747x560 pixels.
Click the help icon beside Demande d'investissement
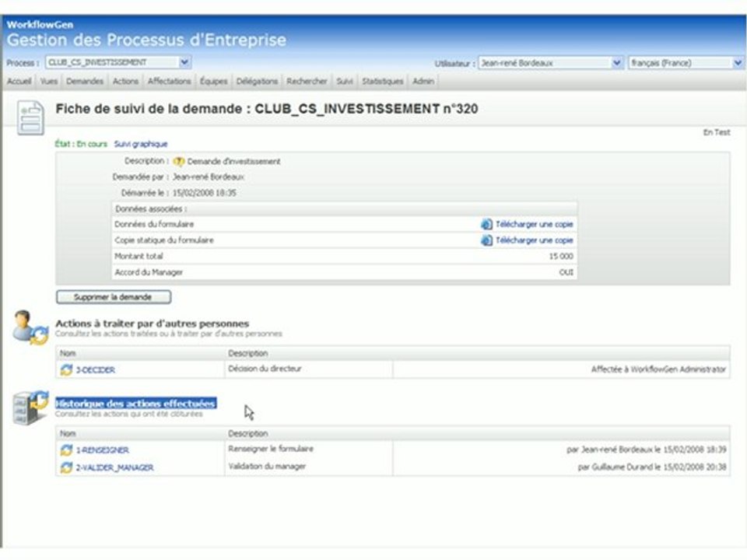pos(179,162)
